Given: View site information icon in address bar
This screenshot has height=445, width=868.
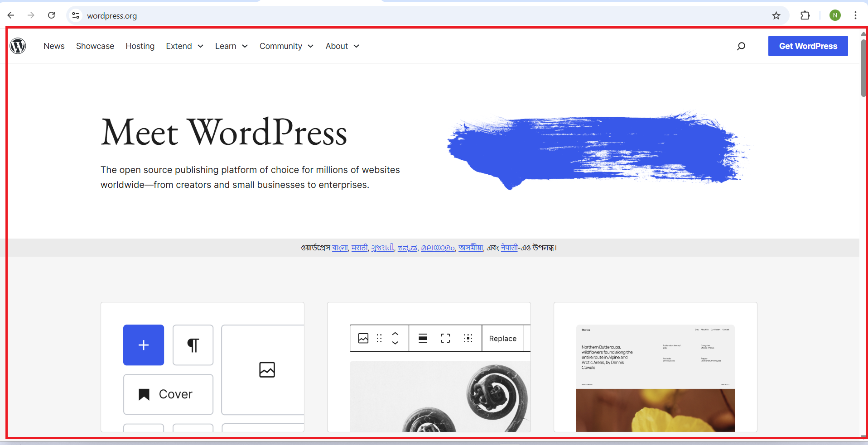Looking at the screenshot, I should [x=76, y=15].
